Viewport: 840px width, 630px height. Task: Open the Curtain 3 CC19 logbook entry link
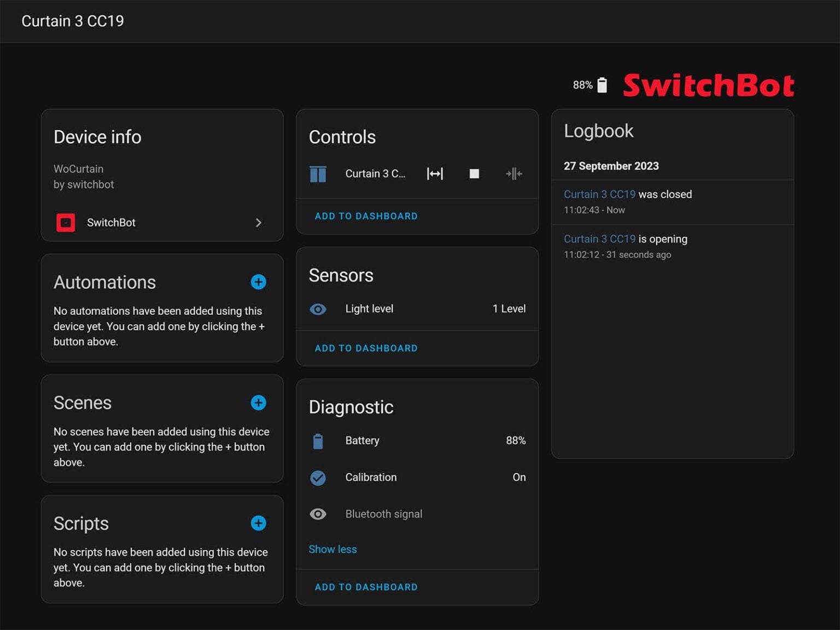tap(599, 194)
